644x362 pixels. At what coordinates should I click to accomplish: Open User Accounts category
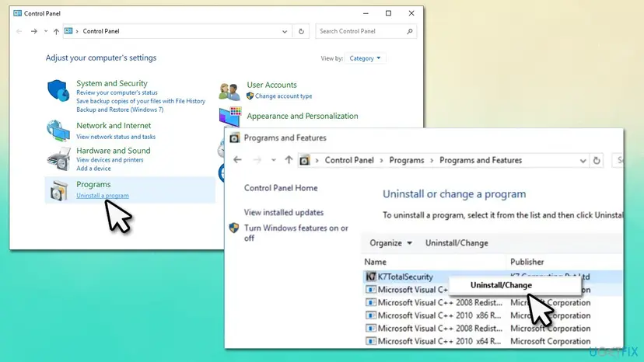pos(271,85)
